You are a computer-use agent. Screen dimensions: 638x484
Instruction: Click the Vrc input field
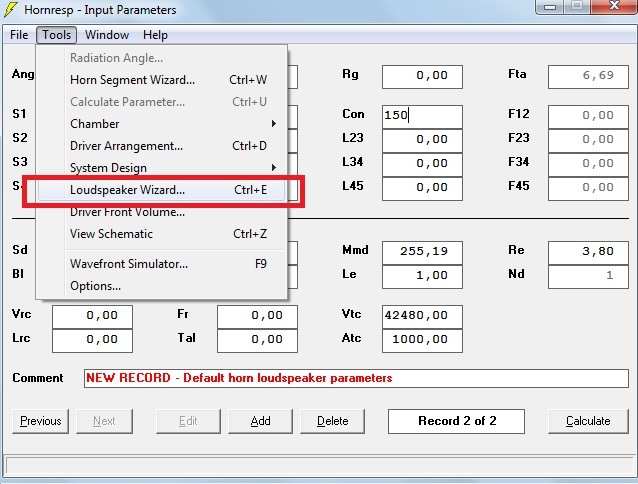click(x=92, y=317)
